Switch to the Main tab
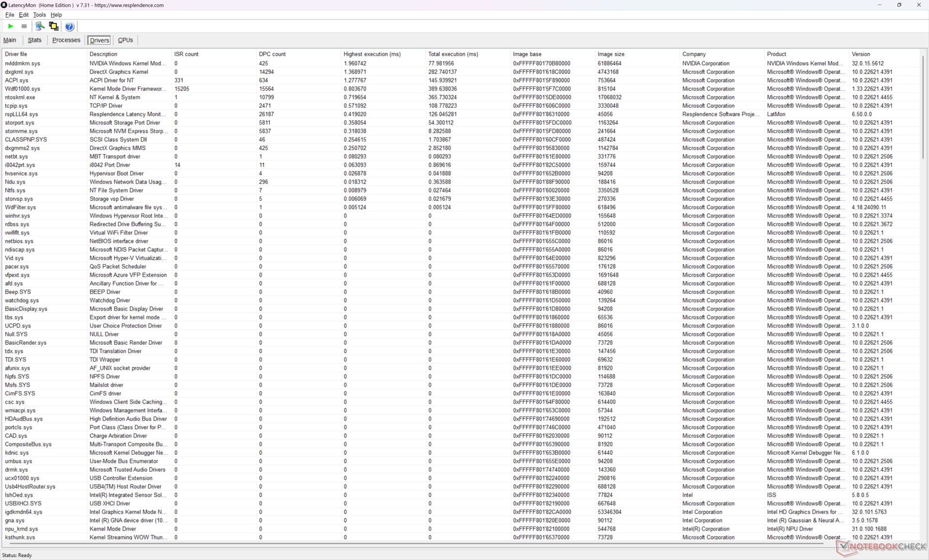The width and height of the screenshot is (929, 560). point(10,40)
